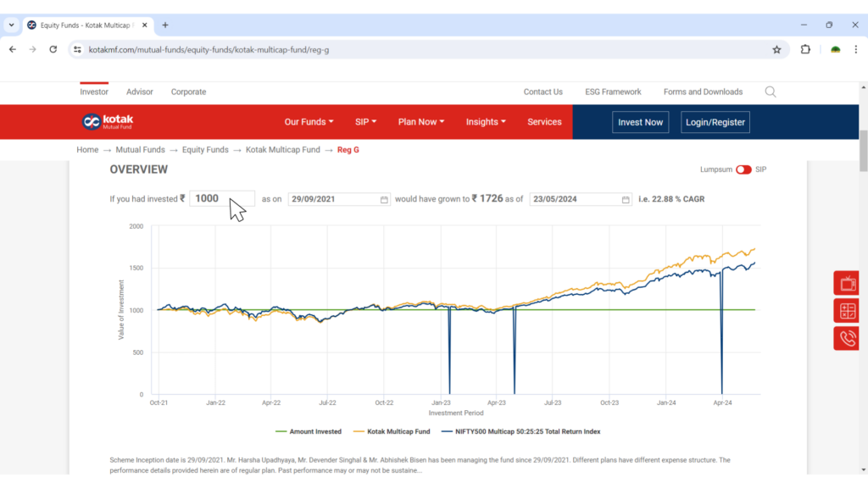The height and width of the screenshot is (488, 868).
Task: Click the Reg G breadcrumb item
Action: coord(348,150)
